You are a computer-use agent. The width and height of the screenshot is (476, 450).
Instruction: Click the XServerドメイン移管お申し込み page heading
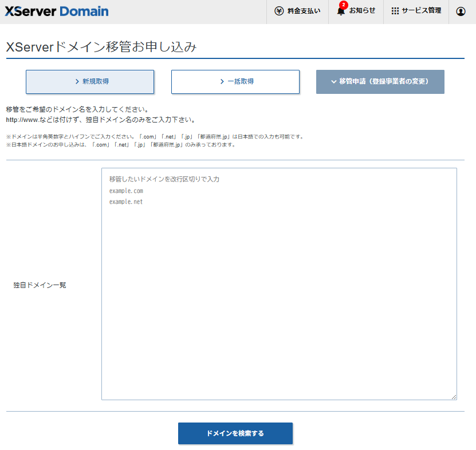coord(101,48)
